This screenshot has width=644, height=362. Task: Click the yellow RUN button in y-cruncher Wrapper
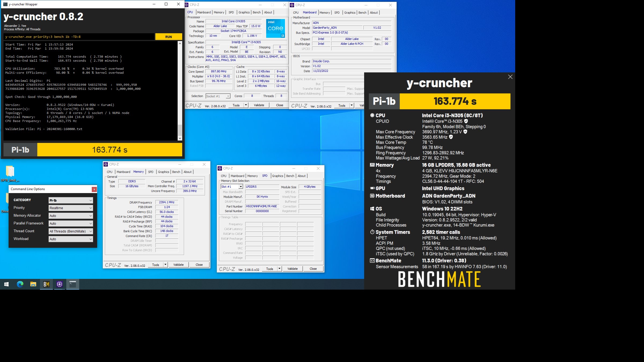[x=169, y=37]
